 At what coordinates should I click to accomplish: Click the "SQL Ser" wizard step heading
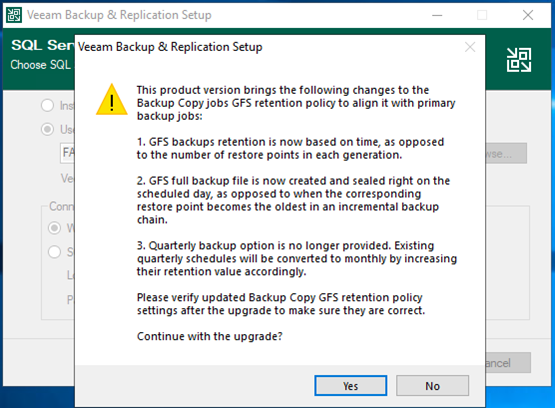(43, 45)
